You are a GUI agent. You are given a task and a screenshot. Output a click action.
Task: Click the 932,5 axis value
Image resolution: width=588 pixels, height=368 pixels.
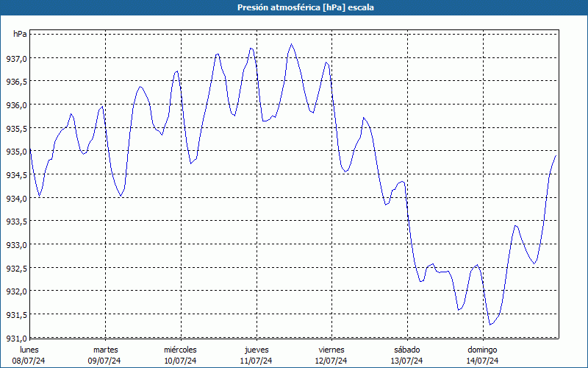click(x=16, y=268)
